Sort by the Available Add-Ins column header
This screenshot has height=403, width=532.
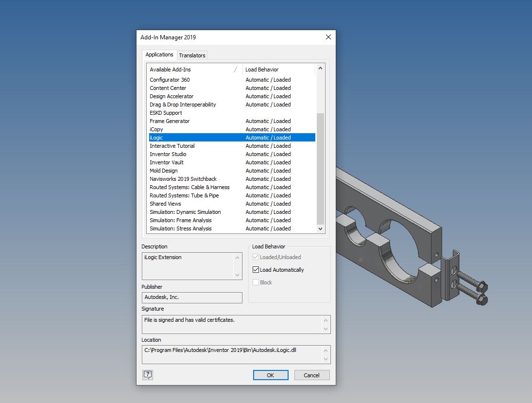click(x=170, y=70)
